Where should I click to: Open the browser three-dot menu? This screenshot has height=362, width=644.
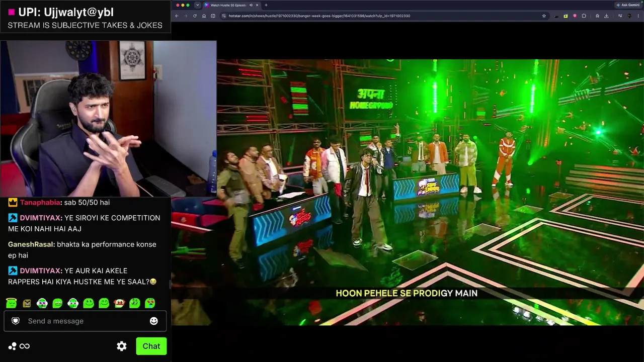pos(638,16)
